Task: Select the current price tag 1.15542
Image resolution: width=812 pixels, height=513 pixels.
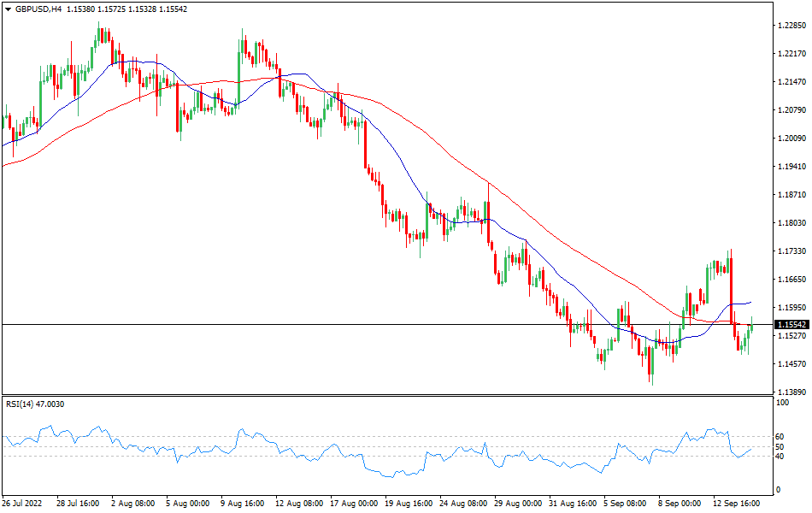Action: 791,325
